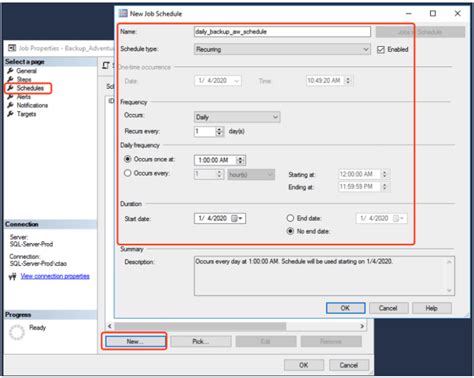
Task: Open the Steps page in Job Properties
Action: coord(24,79)
